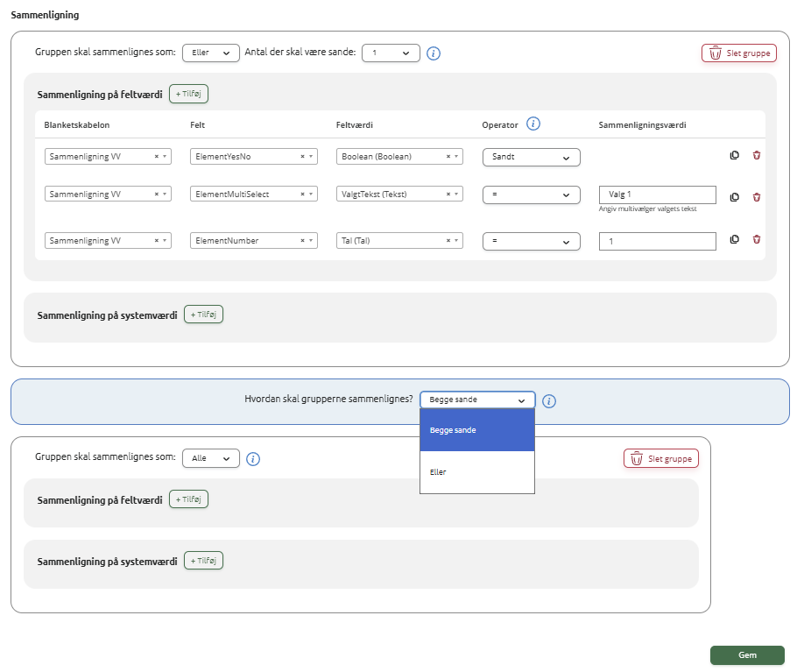Viewport: 797px width, 672px height.
Task: Expand the Boolean (Boolean) dropdown arrow
Action: (x=456, y=157)
